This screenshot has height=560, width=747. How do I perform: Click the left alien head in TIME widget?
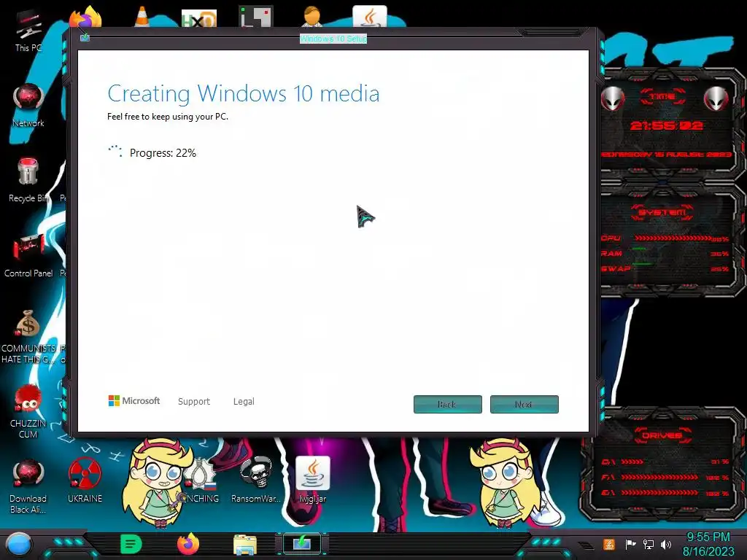[x=613, y=98]
